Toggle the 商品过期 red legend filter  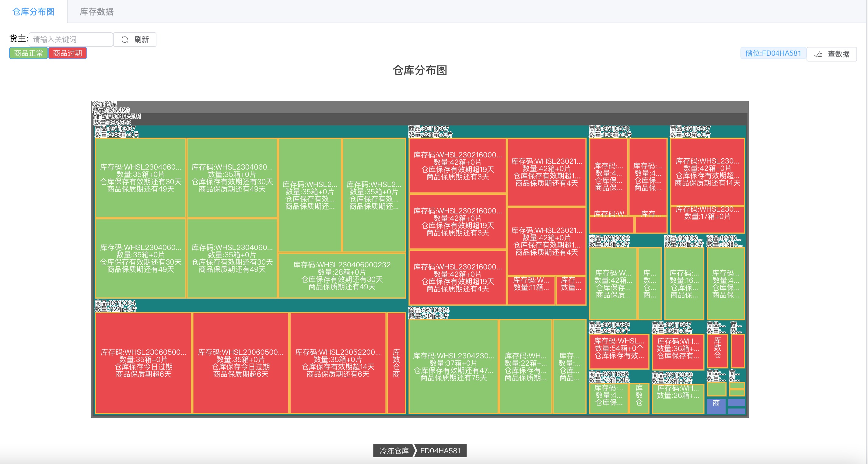[67, 53]
